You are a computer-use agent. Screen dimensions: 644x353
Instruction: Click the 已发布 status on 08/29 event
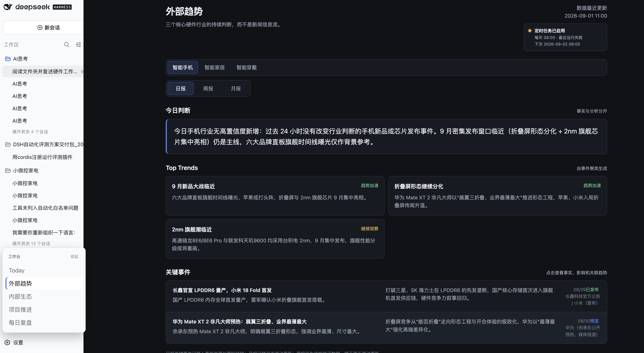(x=592, y=290)
